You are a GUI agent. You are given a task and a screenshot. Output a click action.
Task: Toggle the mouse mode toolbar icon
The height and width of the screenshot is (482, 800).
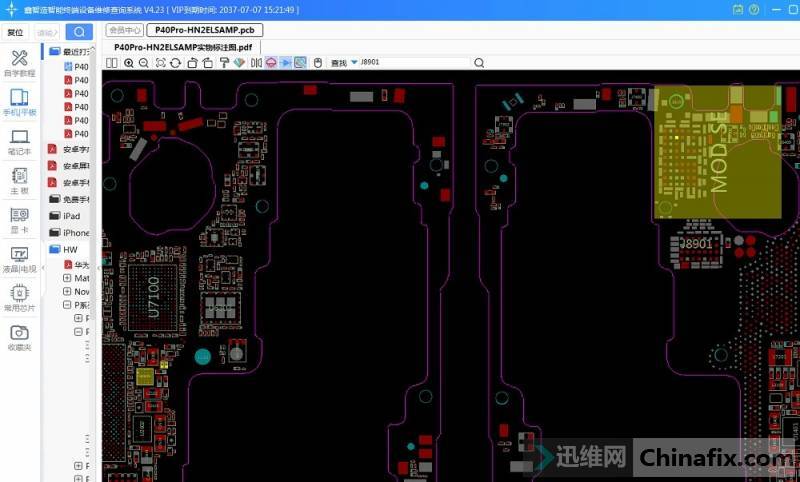317,63
